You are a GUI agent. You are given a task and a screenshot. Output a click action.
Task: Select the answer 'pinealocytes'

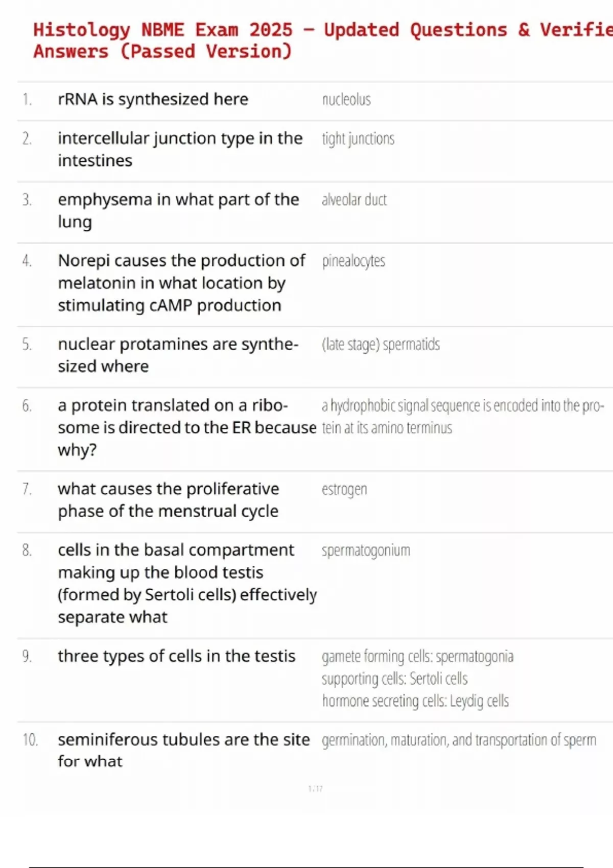(353, 261)
